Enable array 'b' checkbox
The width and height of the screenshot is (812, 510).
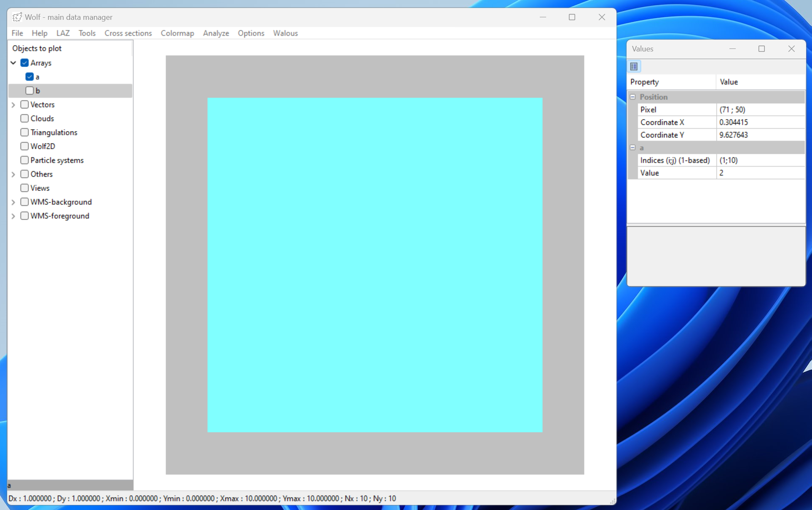click(x=29, y=91)
